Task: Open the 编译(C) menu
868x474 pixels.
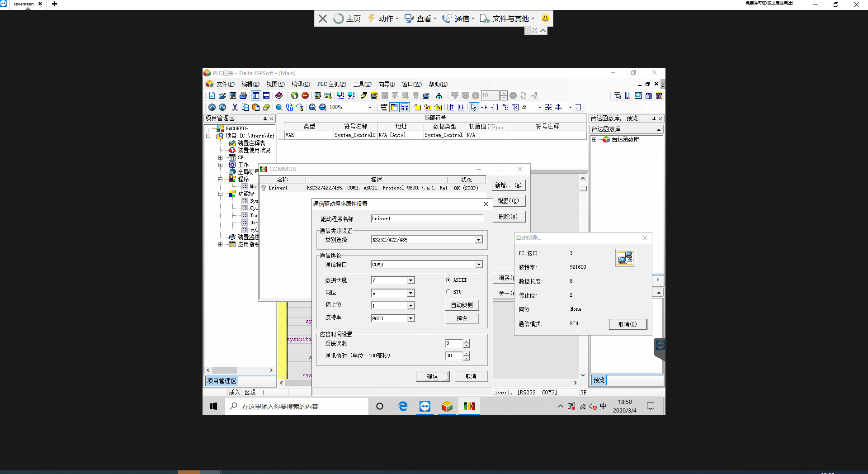Action: coord(301,84)
